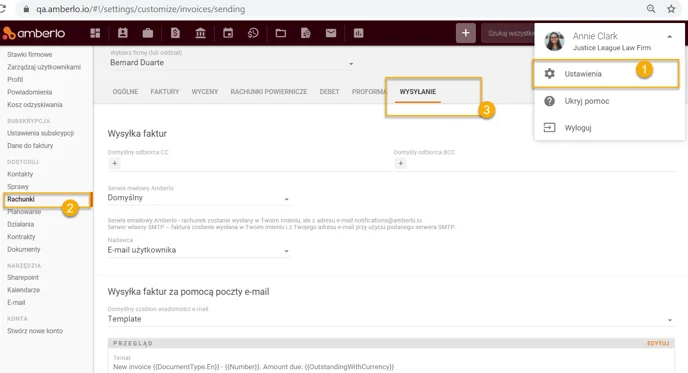The height and width of the screenshot is (373, 688).
Task: Open E-mail under Narzędzia
Action: click(x=16, y=302)
